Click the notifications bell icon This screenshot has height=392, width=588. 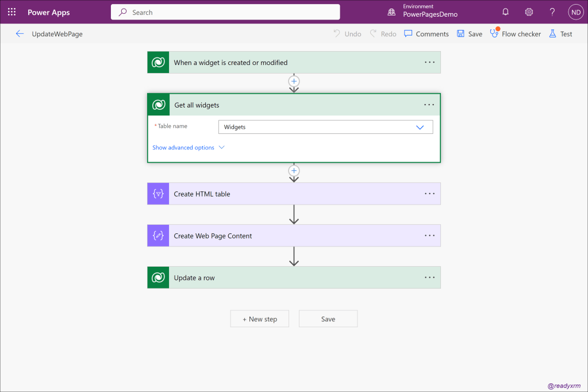(505, 12)
